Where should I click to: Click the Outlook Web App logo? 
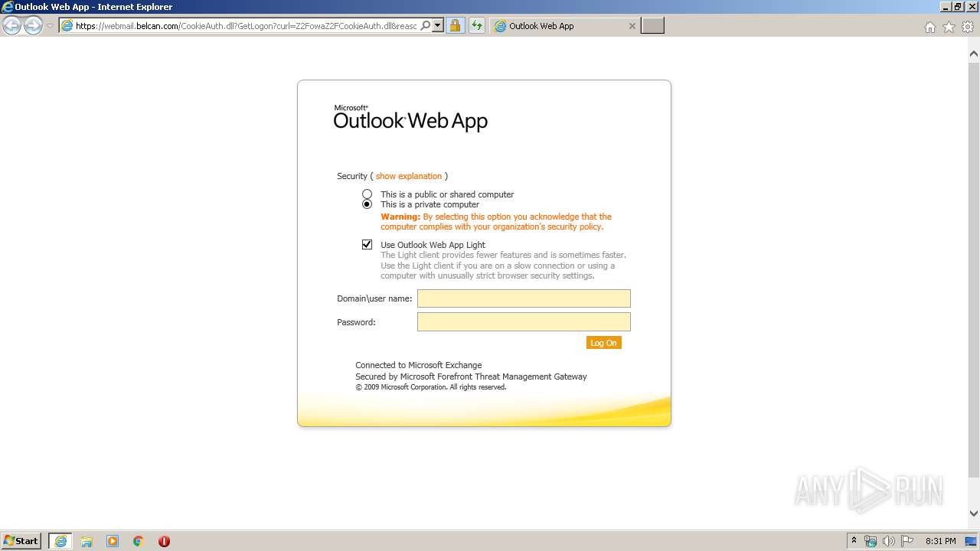pyautogui.click(x=410, y=118)
